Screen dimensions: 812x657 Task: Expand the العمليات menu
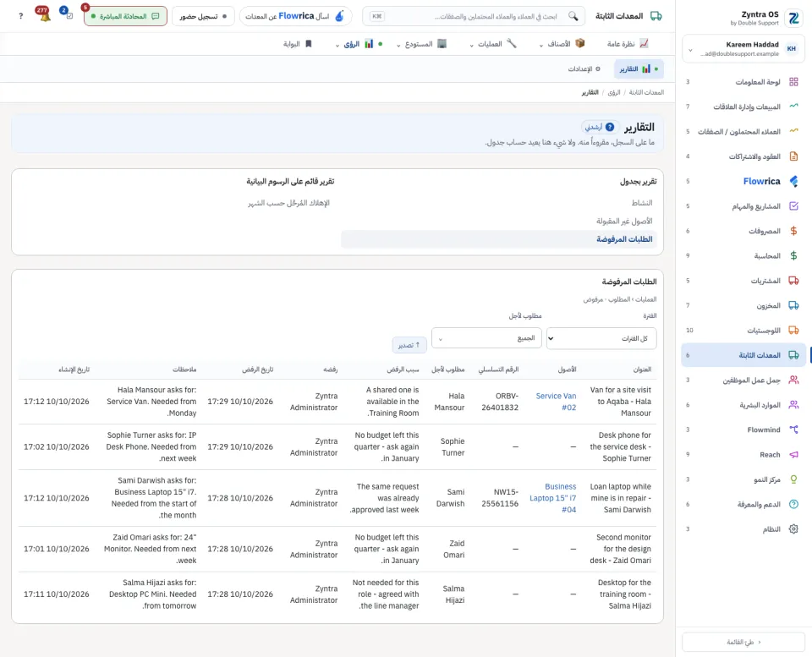[x=493, y=44]
